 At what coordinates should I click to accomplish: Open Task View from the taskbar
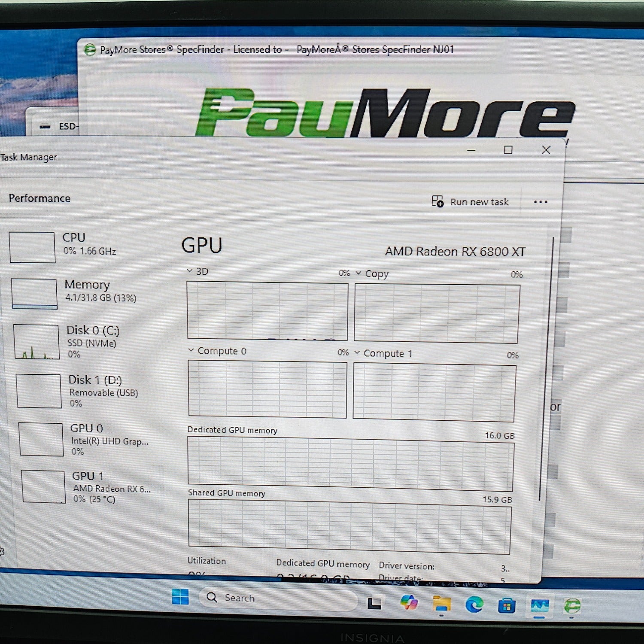pos(374,604)
